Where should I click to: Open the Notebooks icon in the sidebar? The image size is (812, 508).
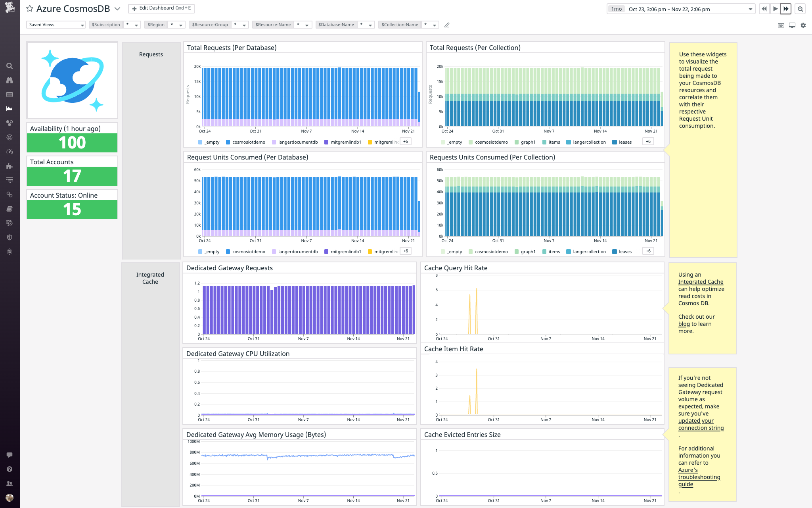(10, 208)
